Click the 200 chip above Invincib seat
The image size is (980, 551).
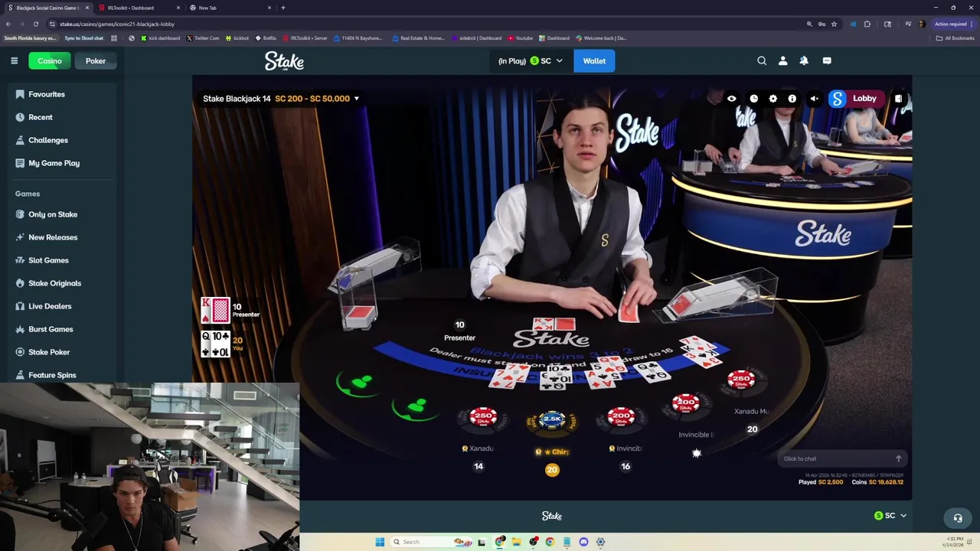pyautogui.click(x=621, y=417)
